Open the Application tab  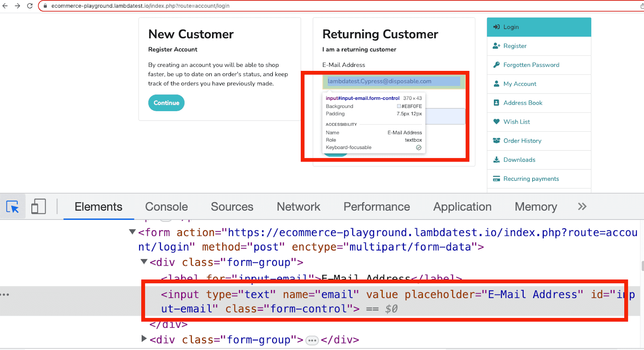point(462,207)
